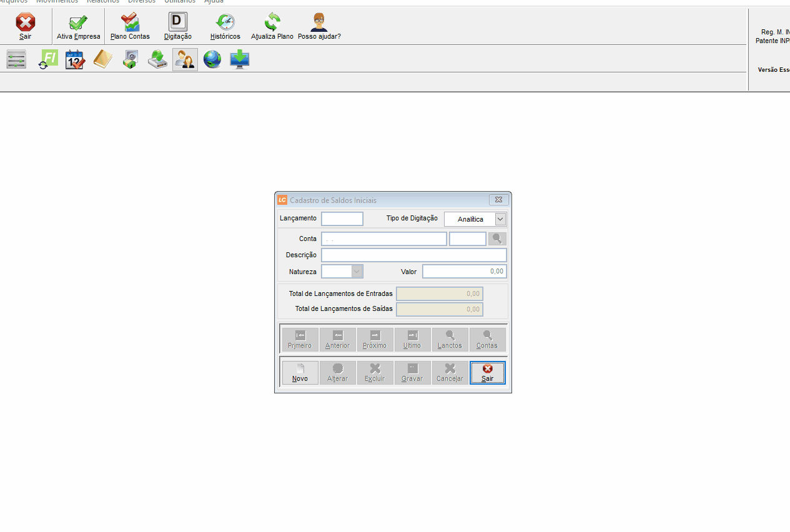
Task: Click the Valor amount field
Action: pos(464,272)
